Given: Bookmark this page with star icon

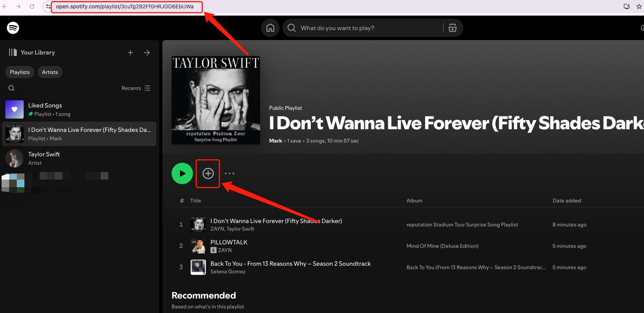Looking at the screenshot, I should coord(639,6).
